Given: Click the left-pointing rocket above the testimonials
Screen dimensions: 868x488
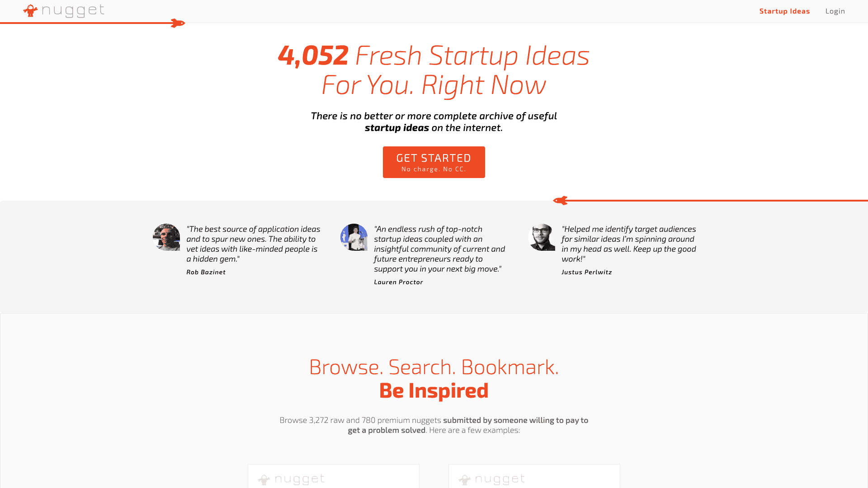Looking at the screenshot, I should click(x=561, y=201).
